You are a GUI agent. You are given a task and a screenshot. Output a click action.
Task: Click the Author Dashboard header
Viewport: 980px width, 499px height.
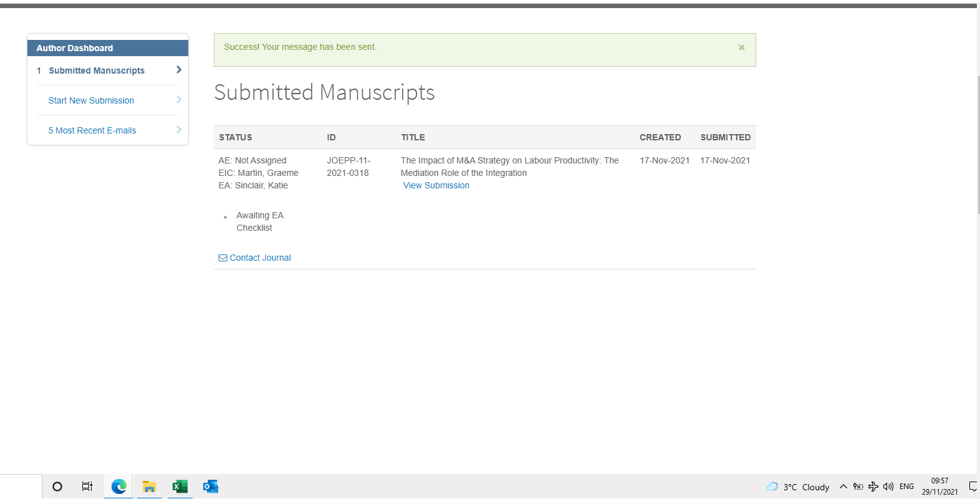(108, 48)
